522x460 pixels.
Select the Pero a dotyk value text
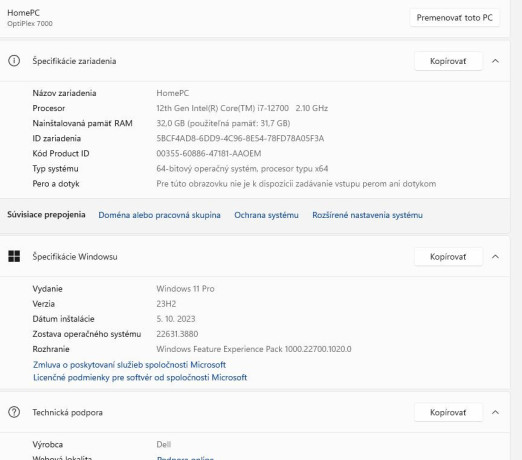coord(296,184)
